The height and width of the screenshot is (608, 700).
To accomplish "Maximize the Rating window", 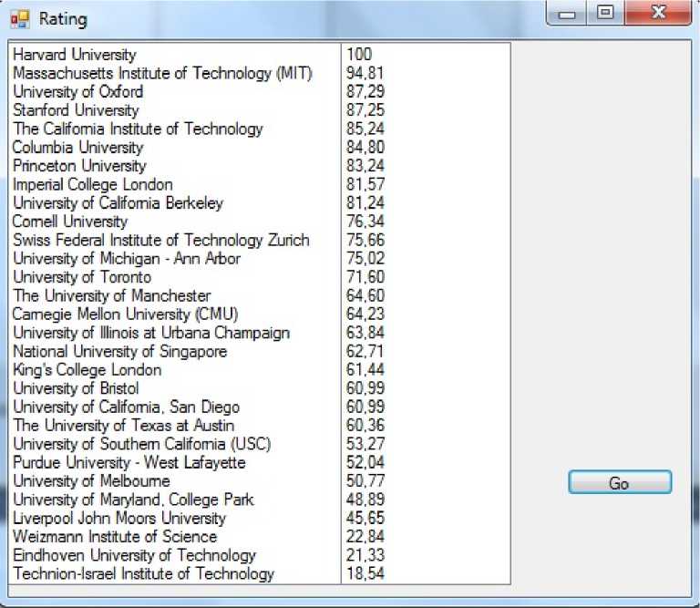I will click(x=605, y=13).
